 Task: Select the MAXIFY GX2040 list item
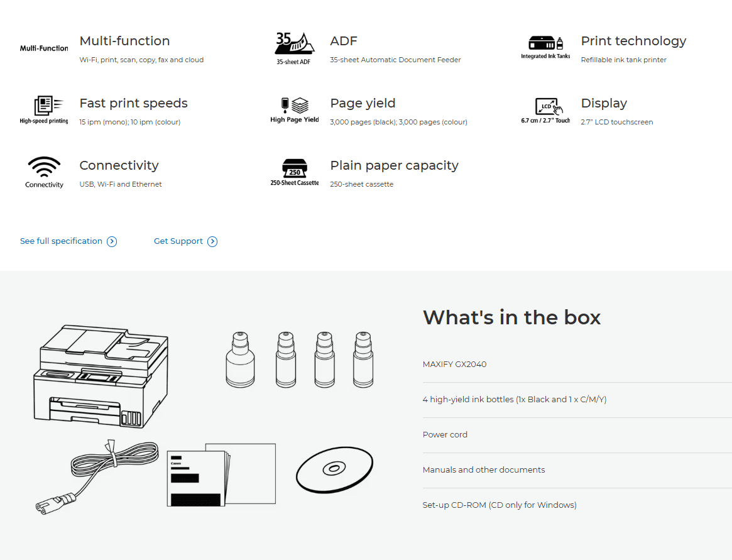pyautogui.click(x=455, y=365)
